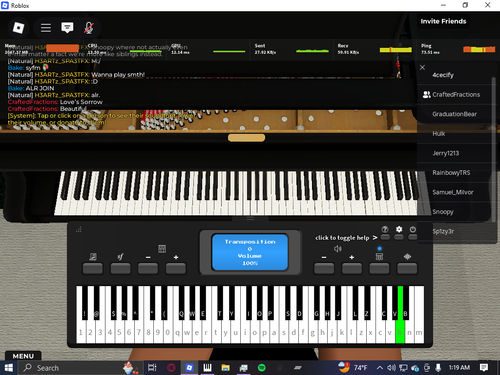Viewport: 500px width, 375px height.
Task: Unmute the crossed-out microphone
Action: [x=89, y=28]
